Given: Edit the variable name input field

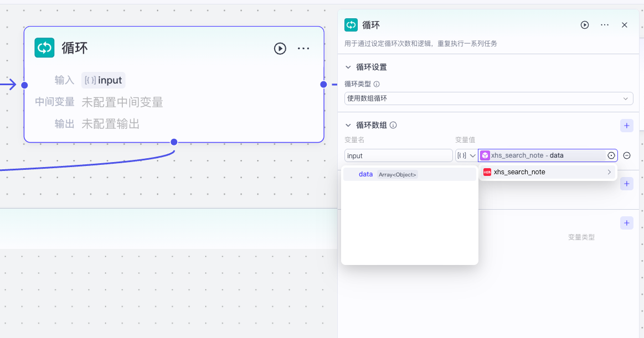Looking at the screenshot, I should coord(398,155).
